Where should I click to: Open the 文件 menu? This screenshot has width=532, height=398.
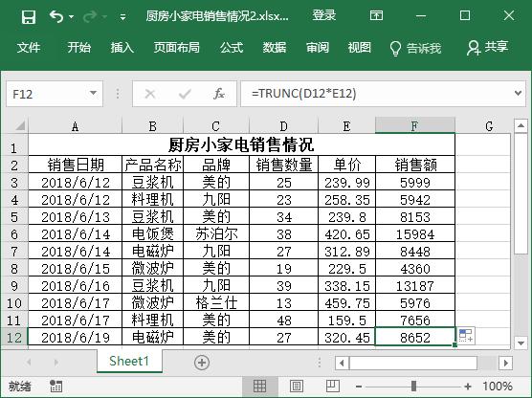(x=29, y=48)
